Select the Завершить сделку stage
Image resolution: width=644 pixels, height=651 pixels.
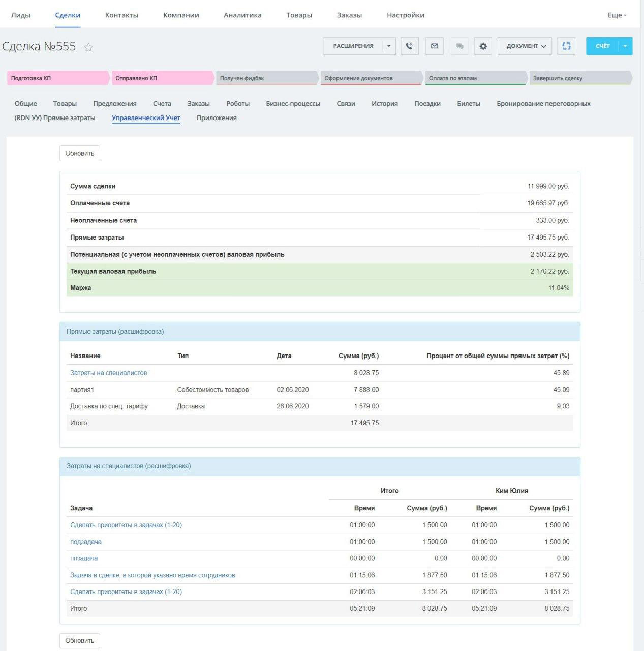578,78
